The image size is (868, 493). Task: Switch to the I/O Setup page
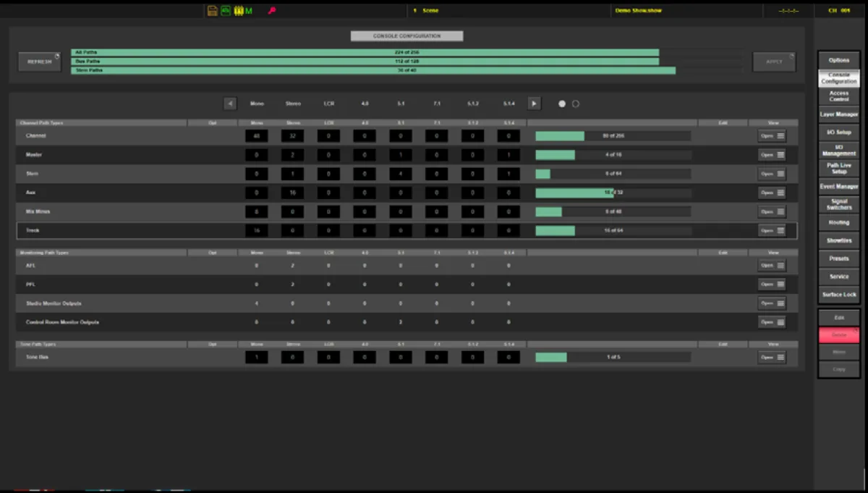pos(839,132)
